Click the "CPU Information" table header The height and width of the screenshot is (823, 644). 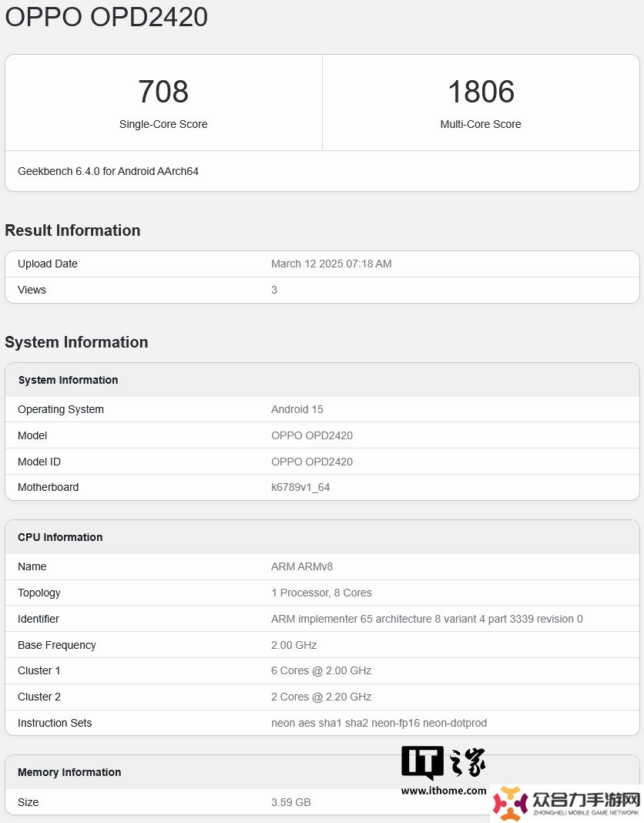click(x=322, y=537)
